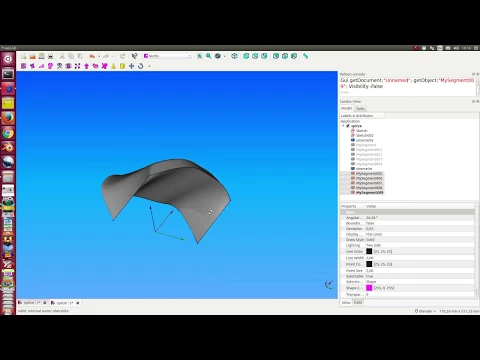The width and height of the screenshot is (480, 360).
Task: Switch to the Tasks tab
Action: (x=360, y=109)
